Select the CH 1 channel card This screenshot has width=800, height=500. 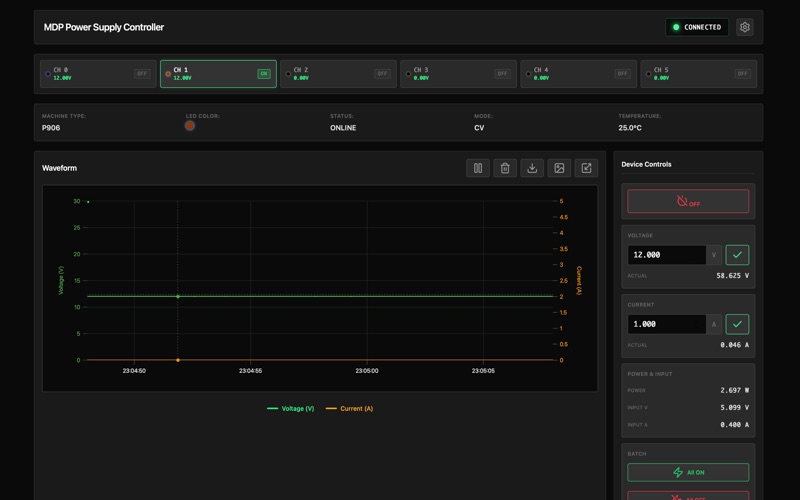218,74
